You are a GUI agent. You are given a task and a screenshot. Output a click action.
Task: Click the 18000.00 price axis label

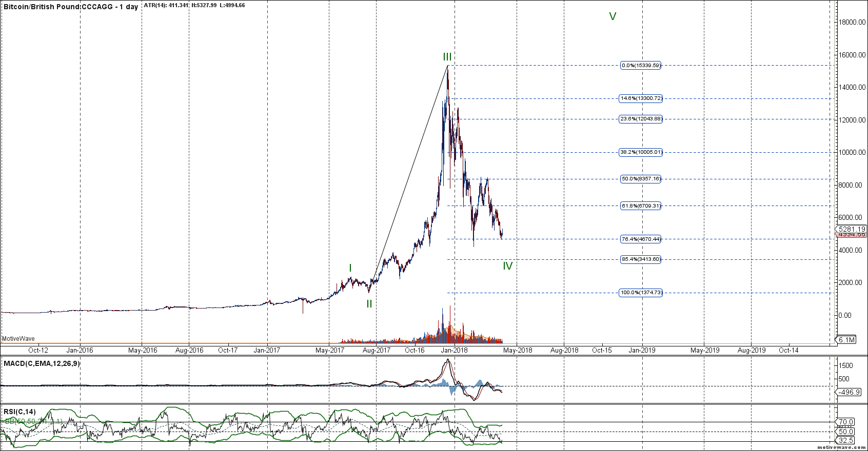853,22
